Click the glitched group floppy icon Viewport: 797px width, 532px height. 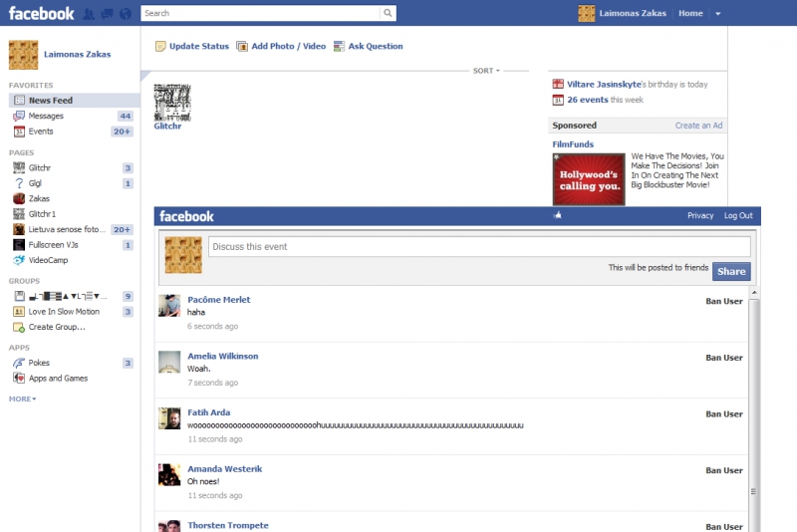point(19,296)
